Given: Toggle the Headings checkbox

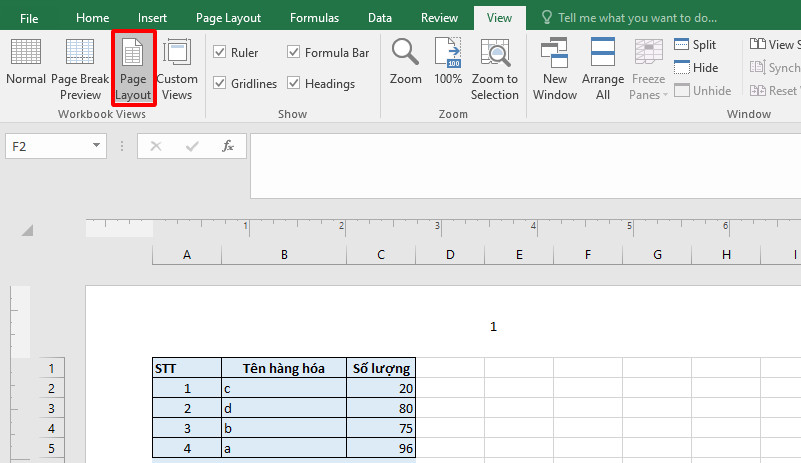Looking at the screenshot, I should pyautogui.click(x=293, y=83).
